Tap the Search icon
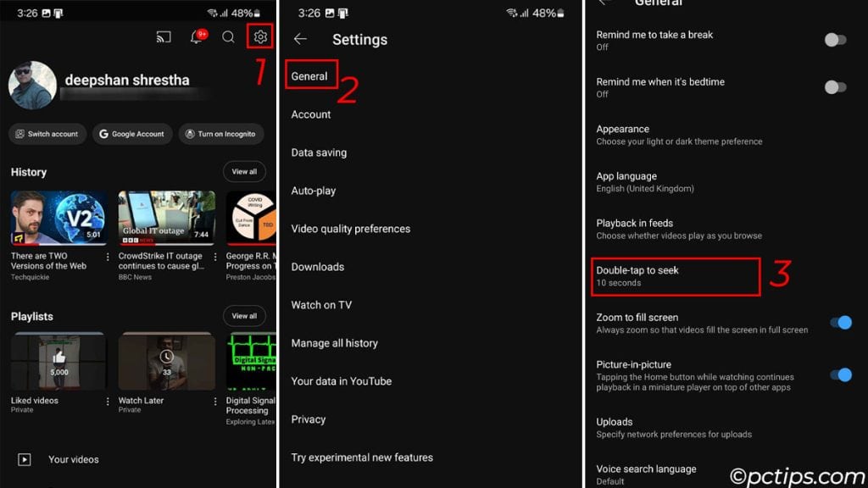 [x=228, y=36]
